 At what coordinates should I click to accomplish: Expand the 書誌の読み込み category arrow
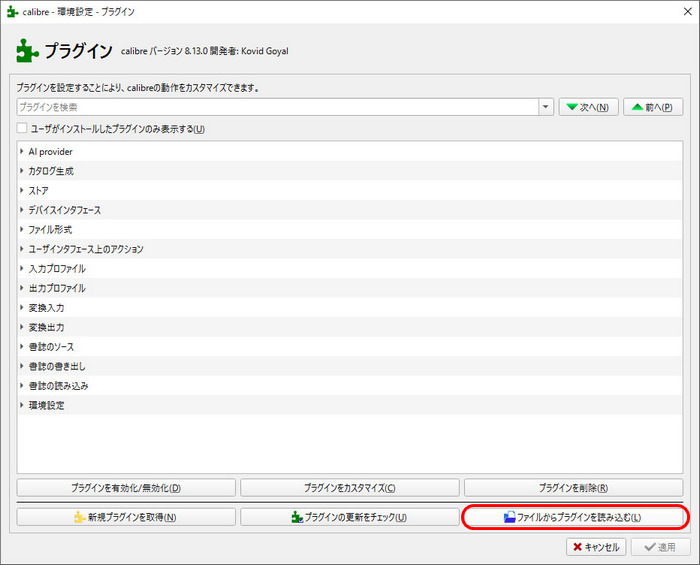[21, 386]
